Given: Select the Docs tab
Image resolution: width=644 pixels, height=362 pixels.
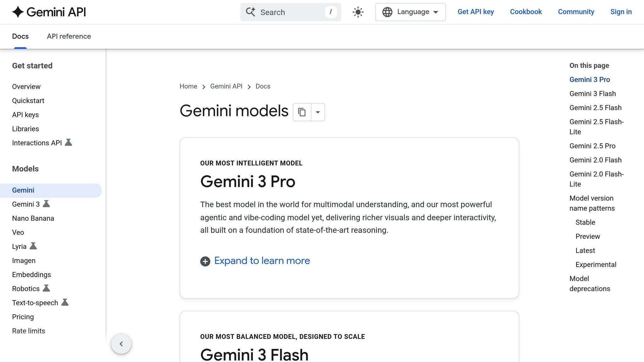Looking at the screenshot, I should [x=20, y=36].
